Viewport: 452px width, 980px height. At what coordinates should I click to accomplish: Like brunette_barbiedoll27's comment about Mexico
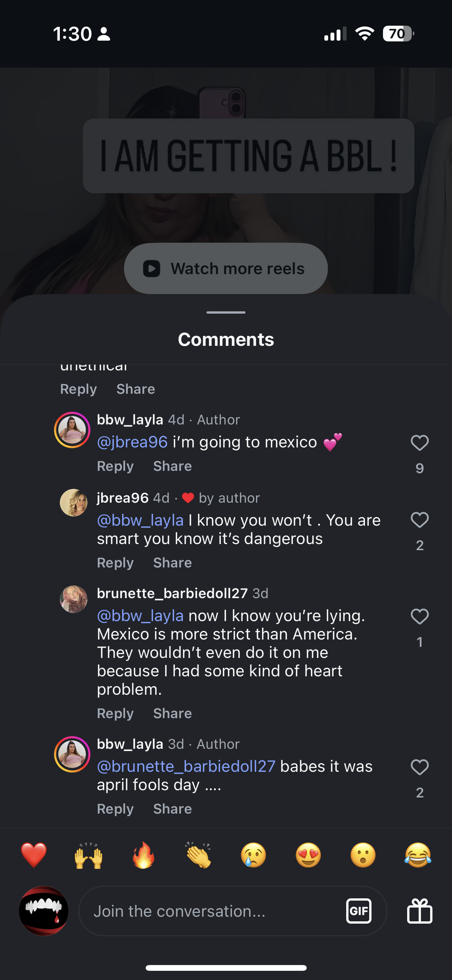pos(419,617)
